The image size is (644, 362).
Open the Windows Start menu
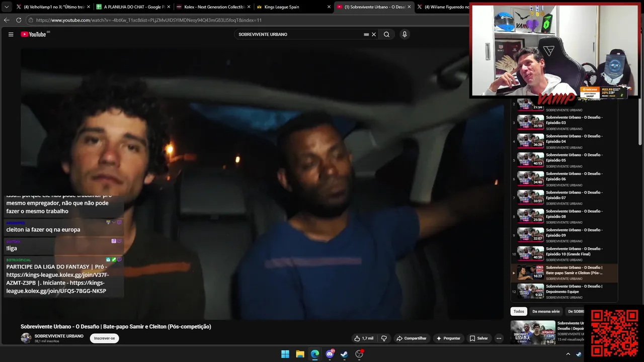(x=285, y=354)
